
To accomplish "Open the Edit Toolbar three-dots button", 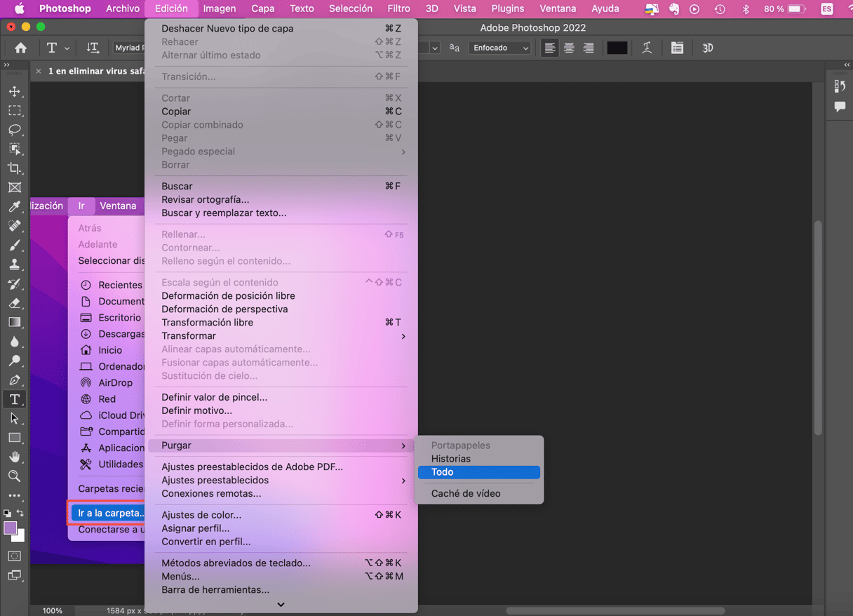I will tap(14, 495).
